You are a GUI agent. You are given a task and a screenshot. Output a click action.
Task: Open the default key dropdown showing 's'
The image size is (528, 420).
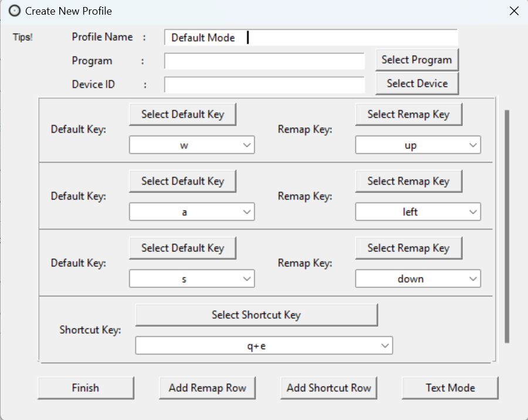point(191,279)
